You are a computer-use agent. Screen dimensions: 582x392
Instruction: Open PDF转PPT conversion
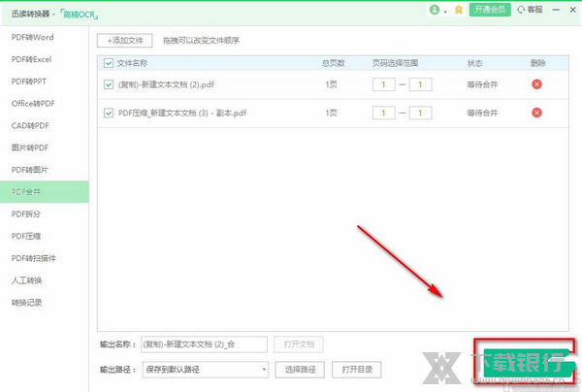[x=29, y=82]
